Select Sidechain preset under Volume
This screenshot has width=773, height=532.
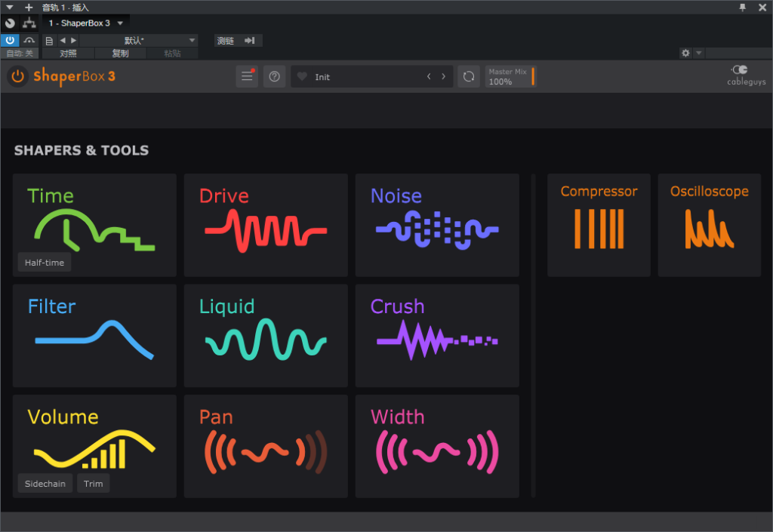coord(45,484)
